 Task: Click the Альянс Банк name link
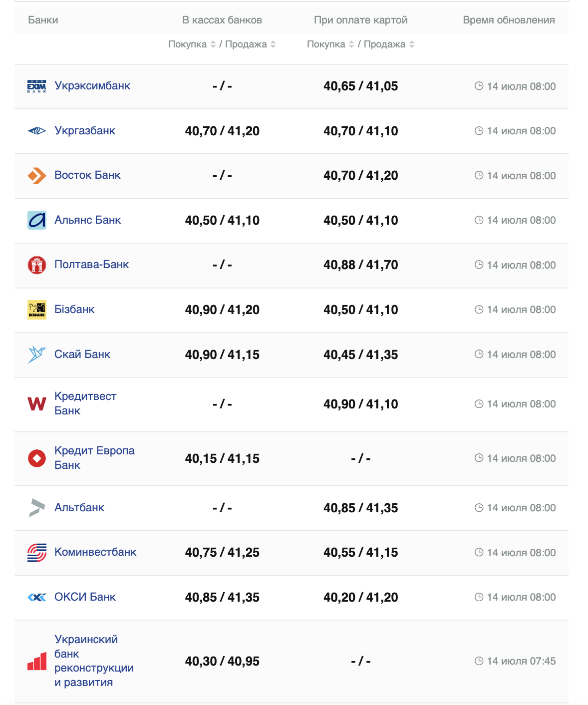[x=87, y=220]
